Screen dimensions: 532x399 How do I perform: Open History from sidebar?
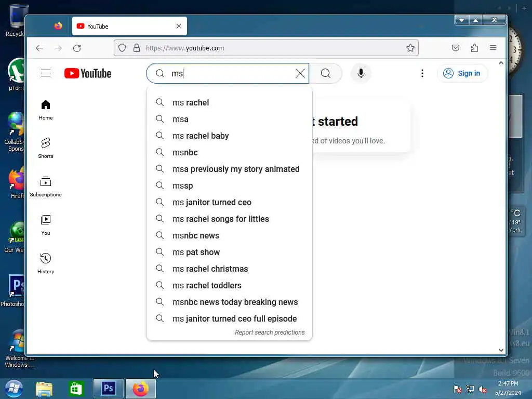(x=46, y=263)
